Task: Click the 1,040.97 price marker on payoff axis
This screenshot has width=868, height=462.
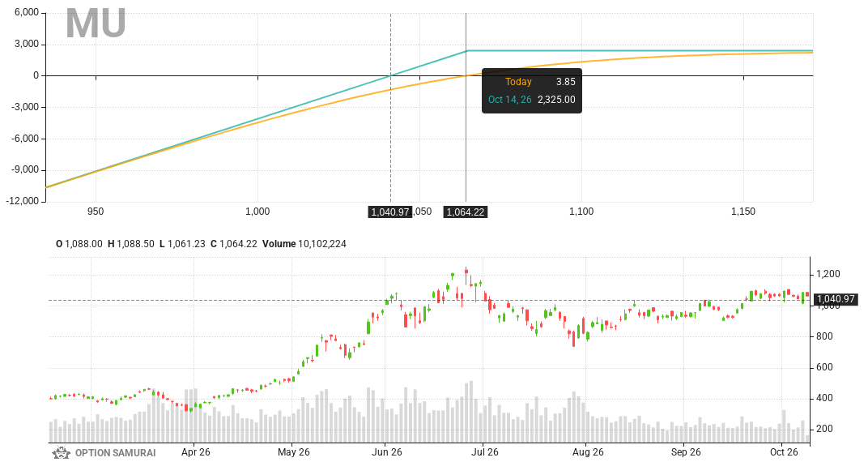Action: pyautogui.click(x=390, y=212)
